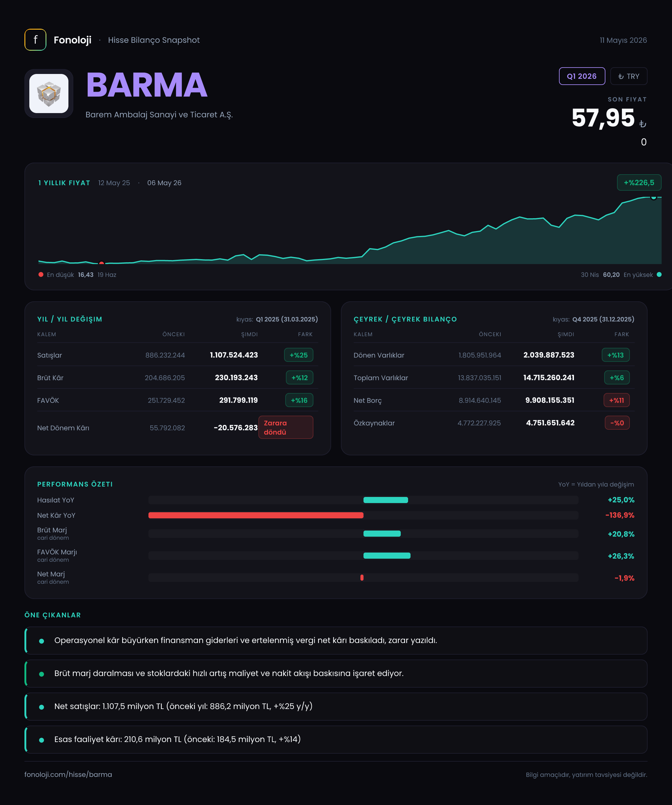This screenshot has height=805, width=672.
Task: Click the Satışlar +%25 change badge
Action: tap(298, 355)
